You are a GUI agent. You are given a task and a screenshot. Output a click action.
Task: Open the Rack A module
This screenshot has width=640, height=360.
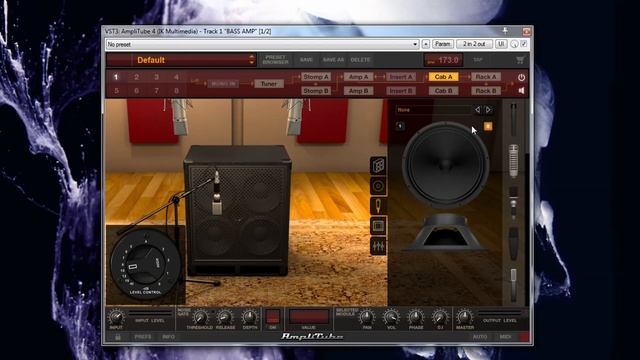click(x=486, y=77)
